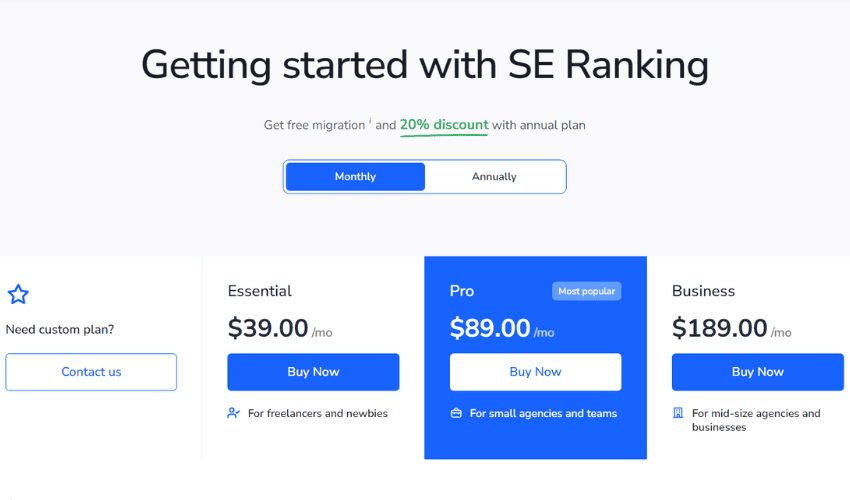The image size is (850, 500).
Task: Click the Most popular badge
Action: tap(587, 291)
